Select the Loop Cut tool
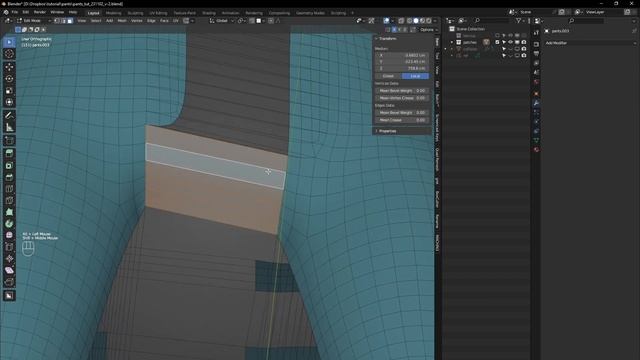This screenshot has height=360, width=640. pos(9,189)
